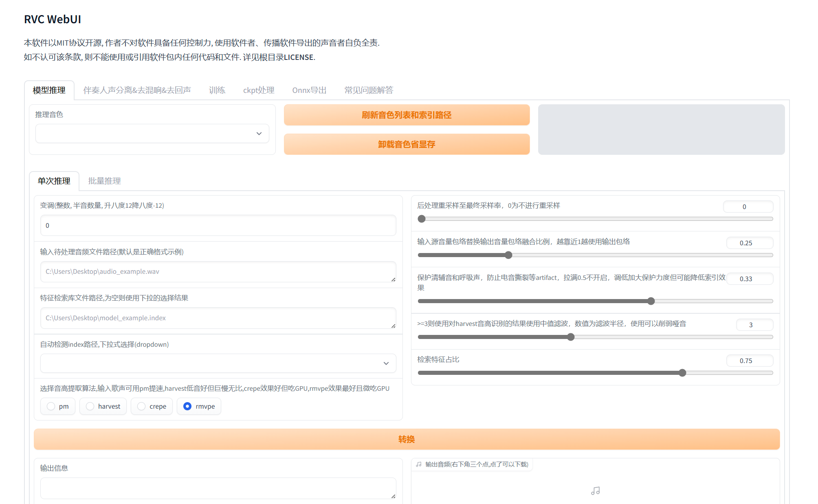Image resolution: width=818 pixels, height=504 pixels.
Task: Select the harvest pitch extraction option
Action: click(x=90, y=406)
